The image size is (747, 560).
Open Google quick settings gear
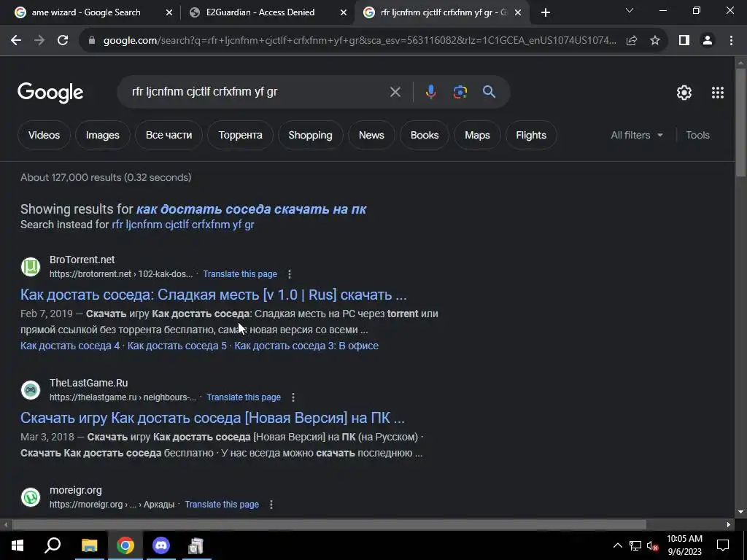click(x=684, y=93)
